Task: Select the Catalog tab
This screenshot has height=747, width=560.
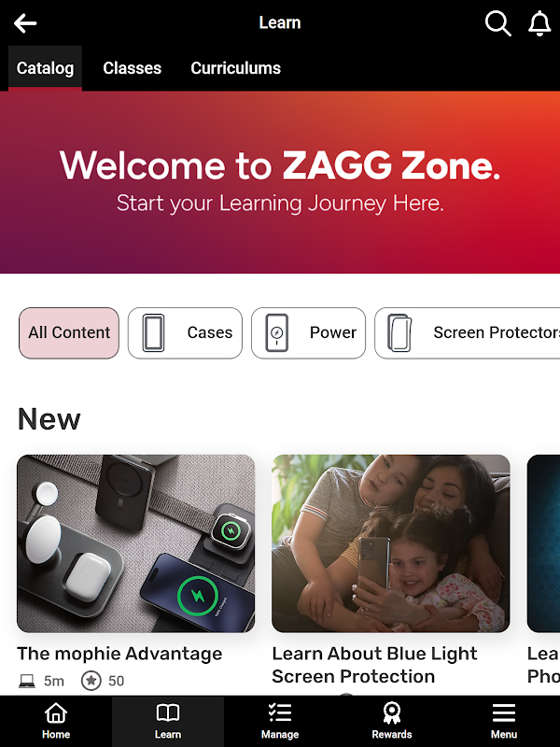Action: point(45,68)
